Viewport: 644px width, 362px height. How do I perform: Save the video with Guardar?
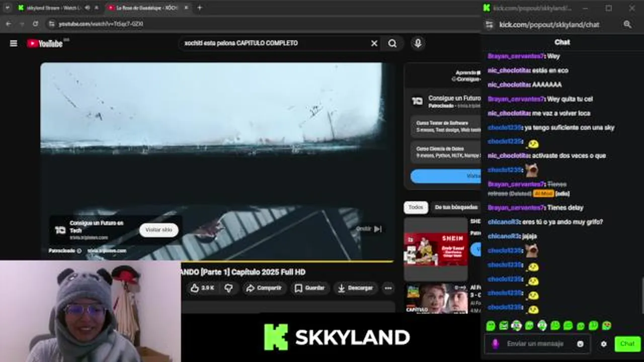[x=310, y=288]
